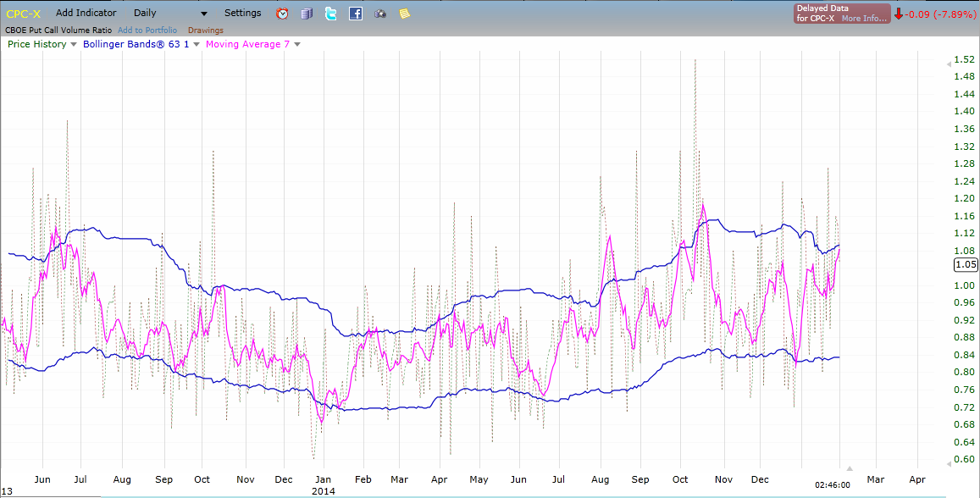Viewport: 980px width, 498px height.
Task: Open the yellow sticky note icon
Action: tap(404, 13)
